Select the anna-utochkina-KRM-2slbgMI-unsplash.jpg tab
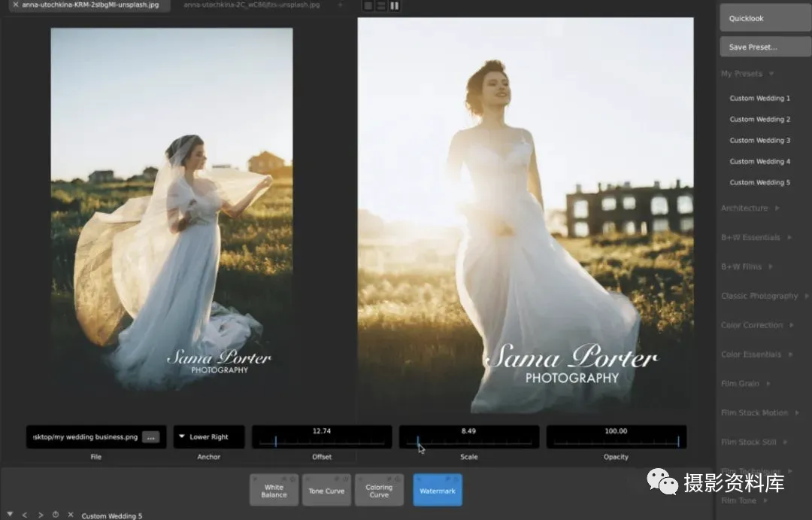 [x=90, y=5]
